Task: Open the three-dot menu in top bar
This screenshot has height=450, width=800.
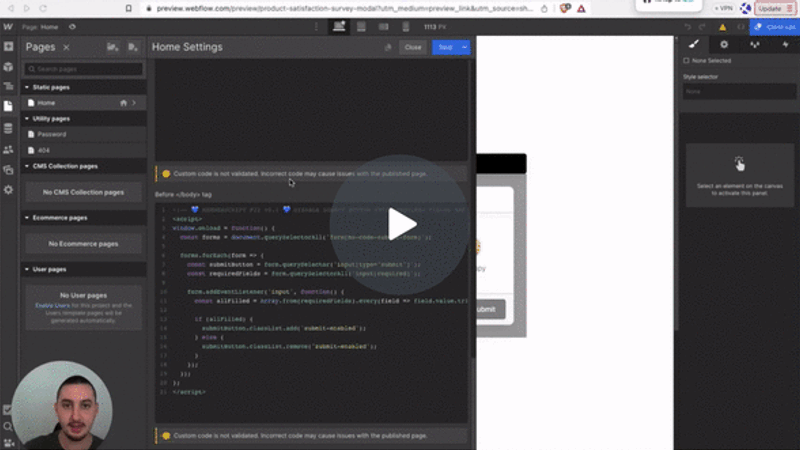Action: [316, 27]
